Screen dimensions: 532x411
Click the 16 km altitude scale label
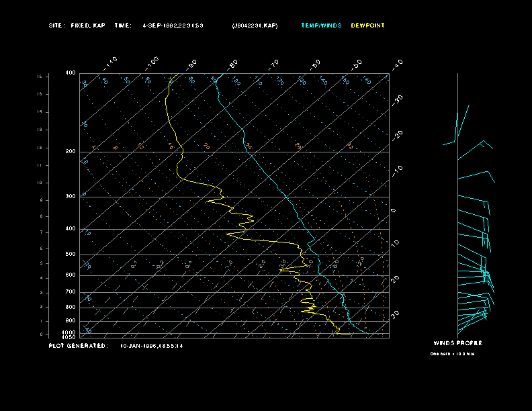tap(40, 77)
